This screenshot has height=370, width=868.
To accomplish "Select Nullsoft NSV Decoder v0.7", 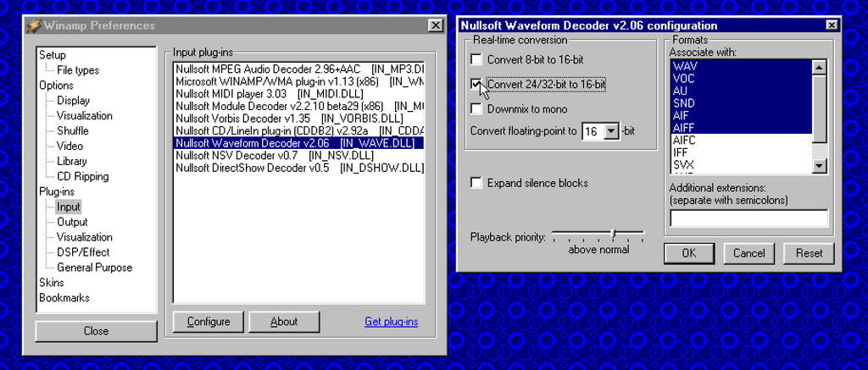I will pos(299,156).
